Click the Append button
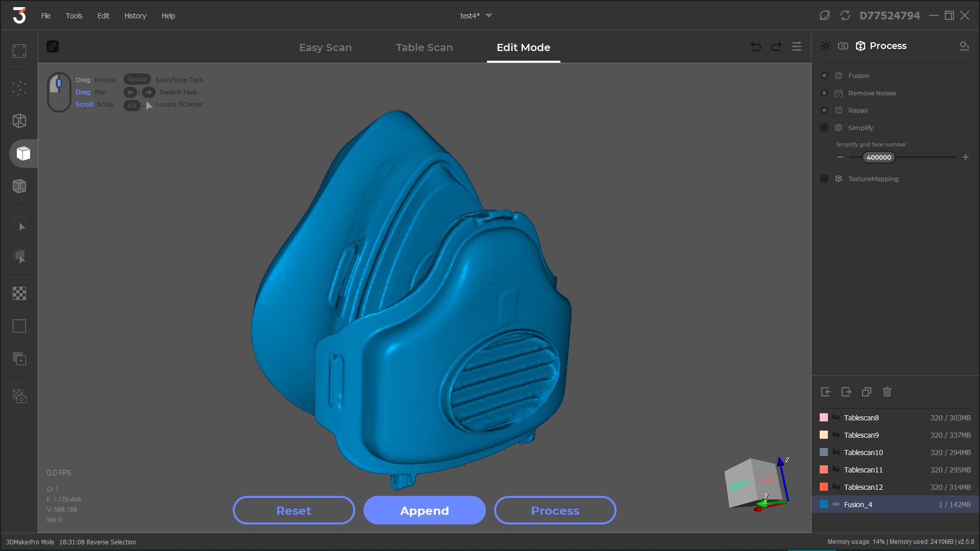 pyautogui.click(x=425, y=510)
